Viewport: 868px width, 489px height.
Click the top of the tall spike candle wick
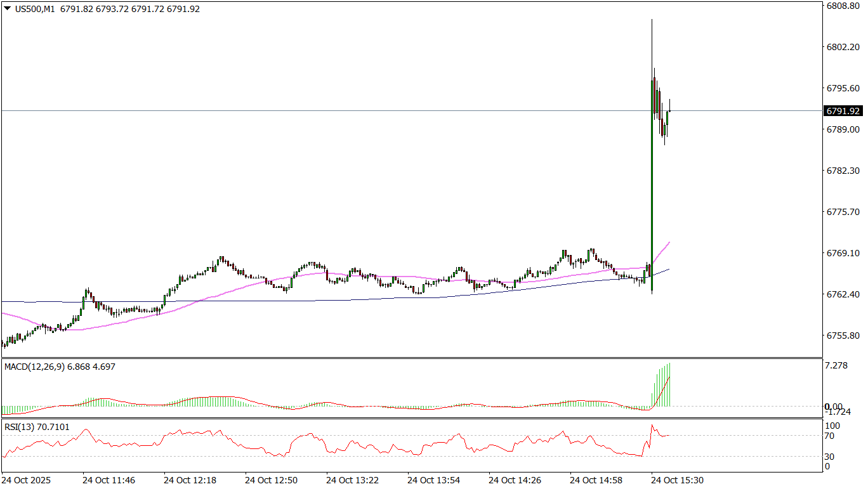click(x=652, y=20)
